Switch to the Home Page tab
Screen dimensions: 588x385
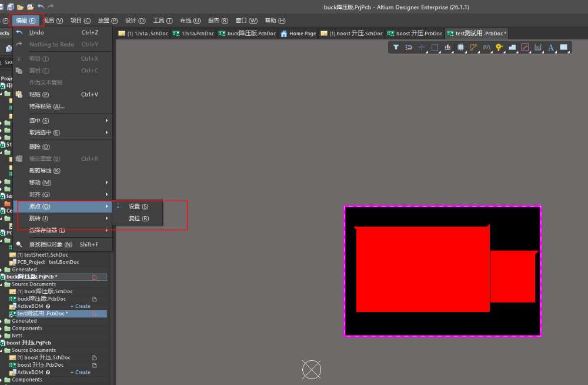coord(298,34)
